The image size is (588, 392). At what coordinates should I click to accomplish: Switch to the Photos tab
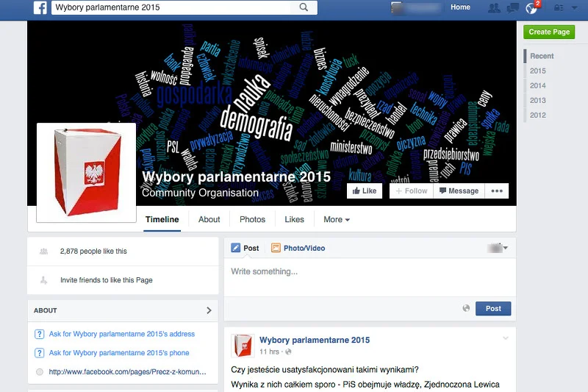coord(252,219)
